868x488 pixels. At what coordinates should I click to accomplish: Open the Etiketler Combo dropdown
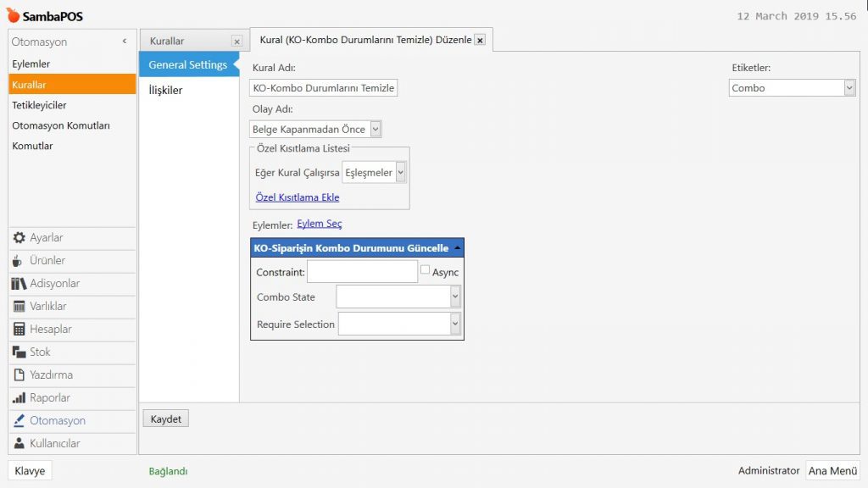click(x=849, y=88)
